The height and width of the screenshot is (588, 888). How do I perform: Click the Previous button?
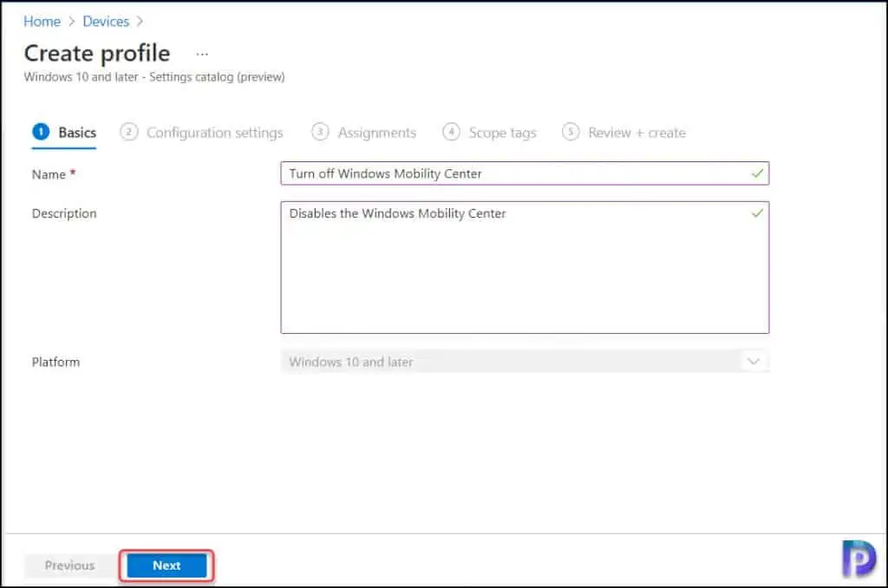(69, 565)
